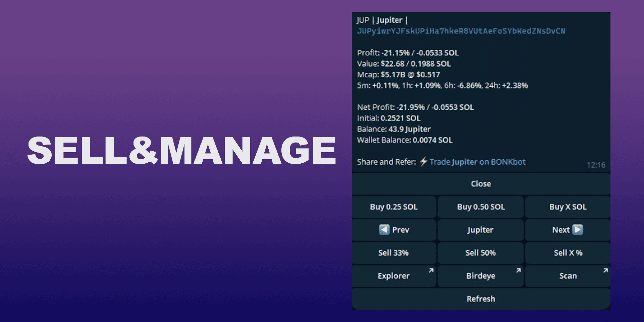Open Birdeye via its external-link arrow
This screenshot has width=644, height=322.
coord(518,270)
